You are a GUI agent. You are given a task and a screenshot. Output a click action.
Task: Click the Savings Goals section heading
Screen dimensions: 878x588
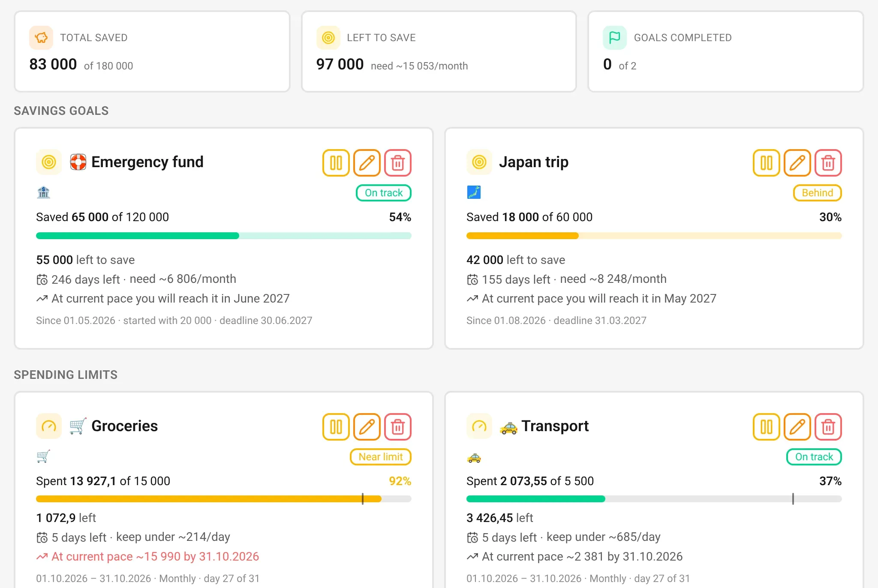pyautogui.click(x=61, y=111)
